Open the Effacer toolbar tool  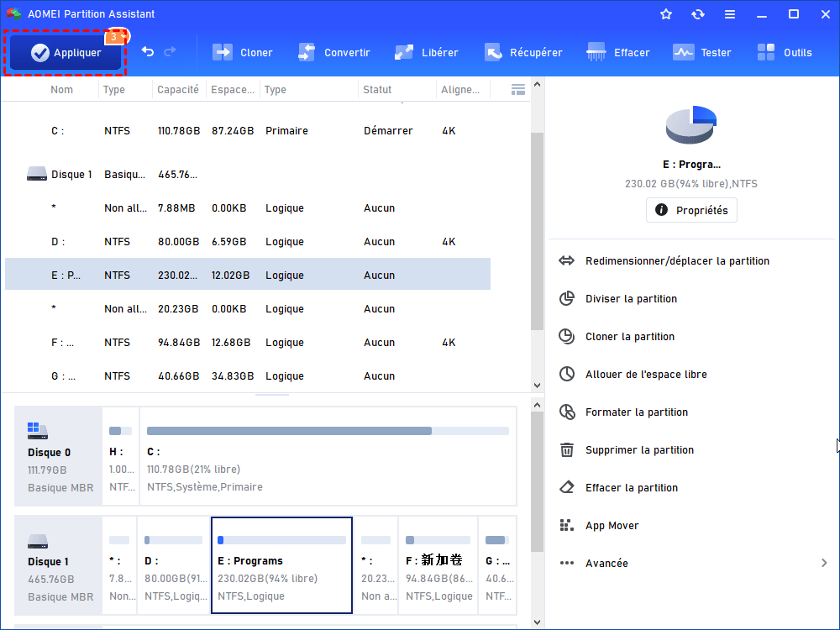[x=617, y=52]
